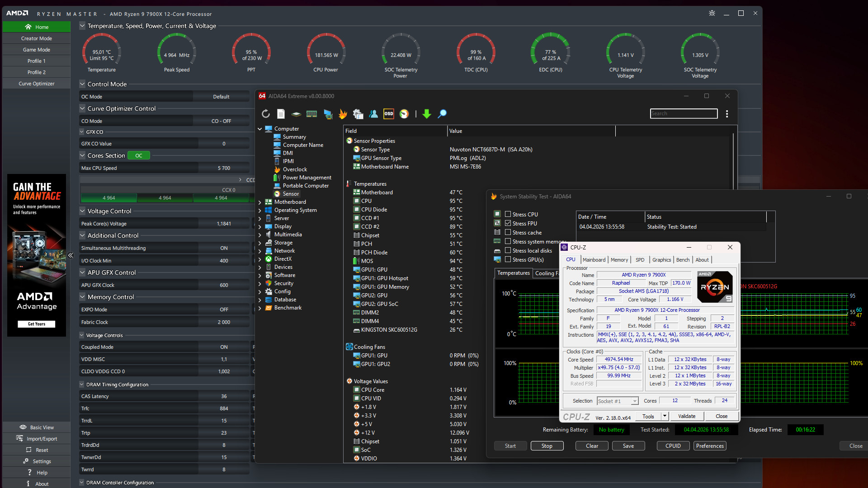This screenshot has height=488, width=868.
Task: Click the green download update arrow icon
Action: click(426, 114)
